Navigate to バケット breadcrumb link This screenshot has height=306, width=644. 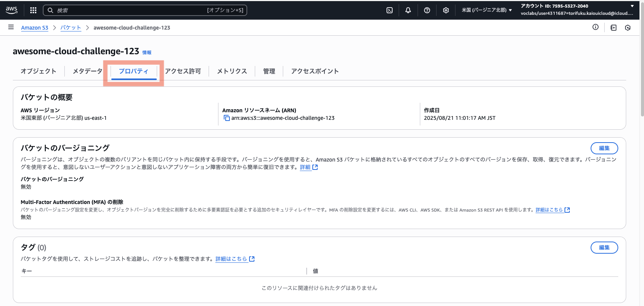[71, 28]
